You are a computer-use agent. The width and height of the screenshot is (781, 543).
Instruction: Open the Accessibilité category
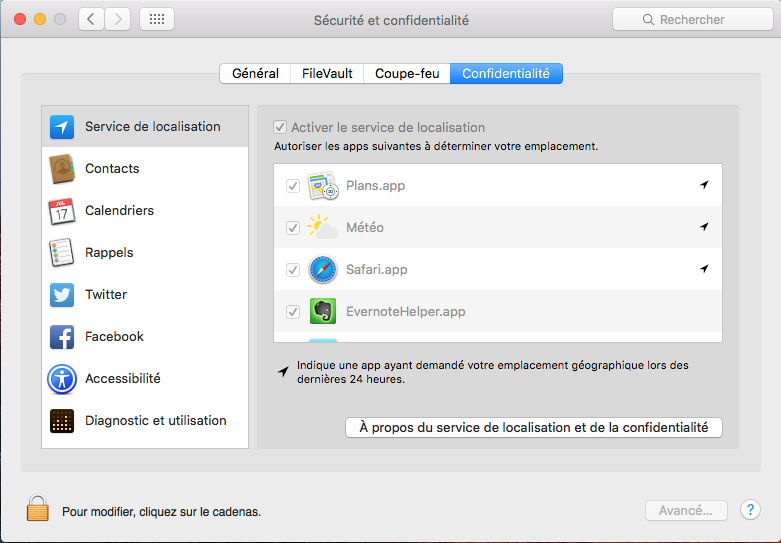click(x=122, y=379)
